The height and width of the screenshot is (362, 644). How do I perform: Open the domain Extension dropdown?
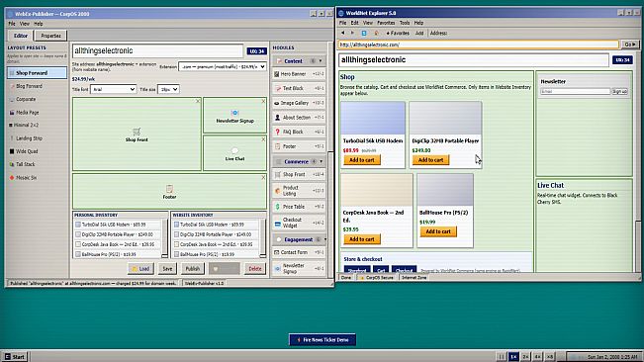223,66
